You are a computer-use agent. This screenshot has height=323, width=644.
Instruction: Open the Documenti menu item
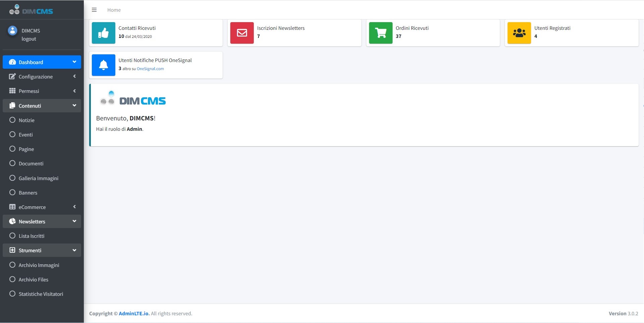coord(42,163)
